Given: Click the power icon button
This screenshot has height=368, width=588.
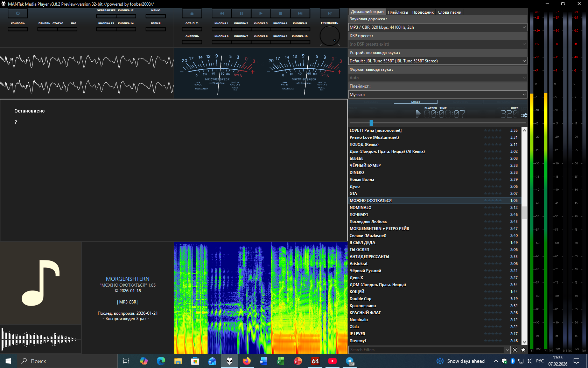Looking at the screenshot, I should coord(17,13).
